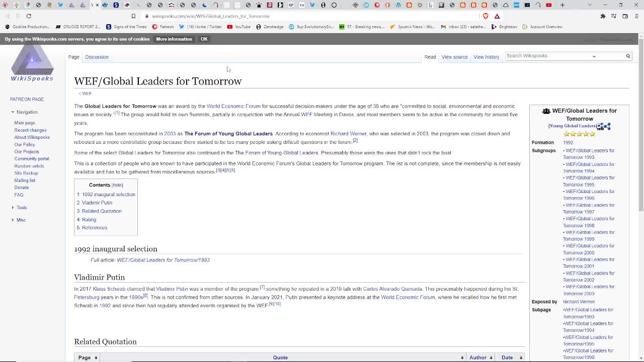Image resolution: width=644 pixels, height=362 pixels.
Task: Open the Zerohedge bookmark
Action: [270, 27]
